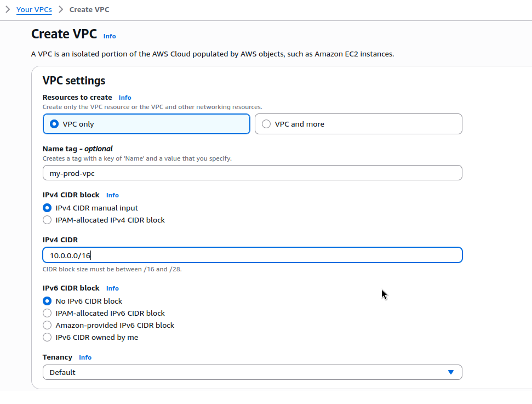Click the Create VPC breadcrumb text
The height and width of the screenshot is (404, 532).
pyautogui.click(x=89, y=9)
